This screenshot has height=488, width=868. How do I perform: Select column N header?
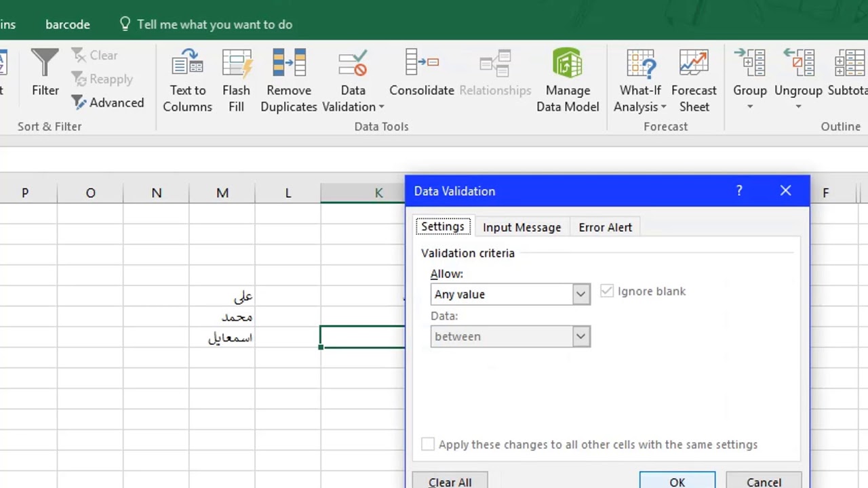pos(157,193)
